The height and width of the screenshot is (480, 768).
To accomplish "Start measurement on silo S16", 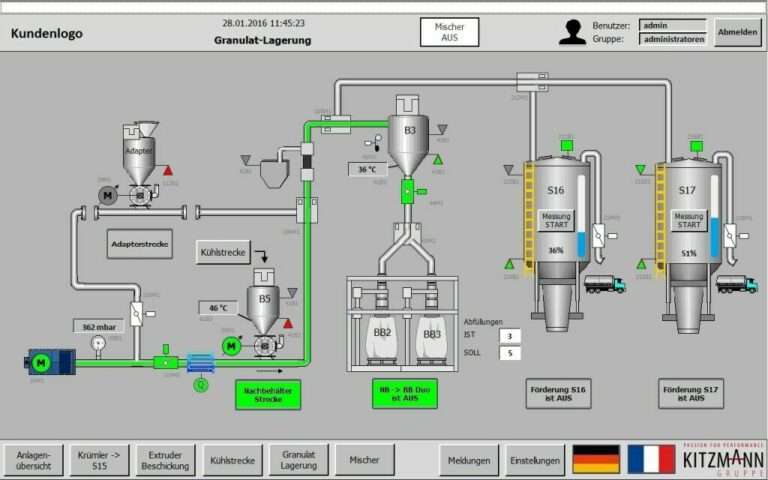I will tap(556, 221).
